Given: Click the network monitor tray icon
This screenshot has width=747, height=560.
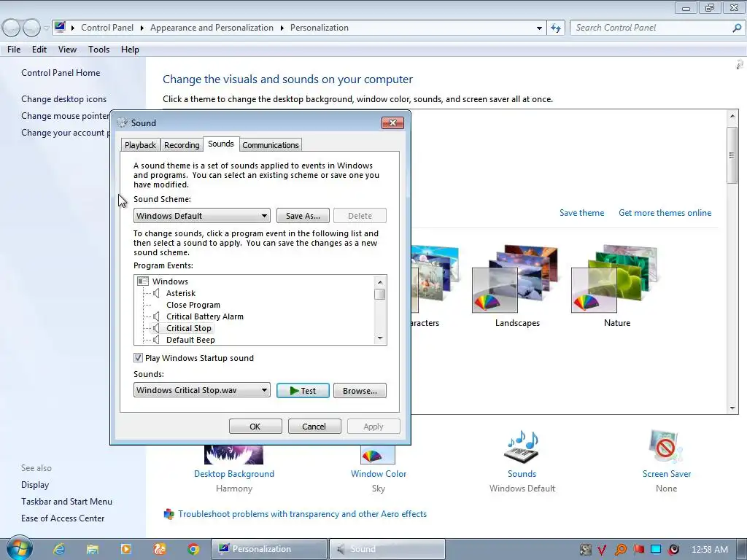Looking at the screenshot, I should tap(656, 550).
